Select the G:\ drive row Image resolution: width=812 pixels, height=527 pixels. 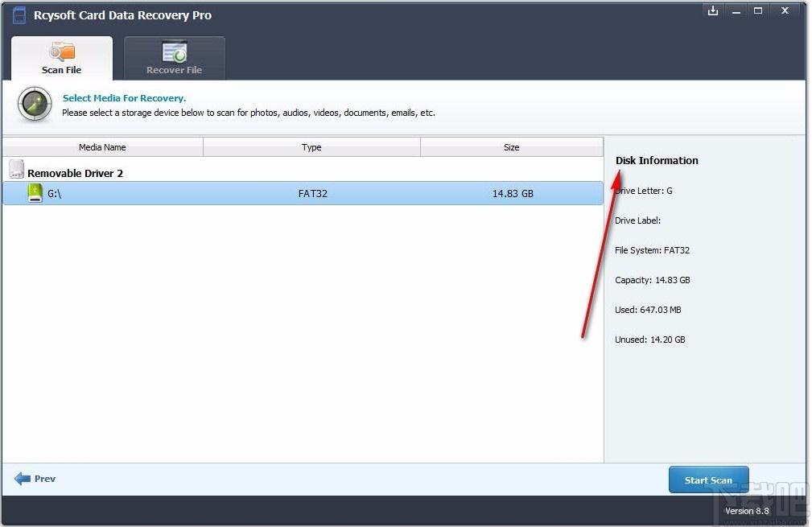click(x=303, y=193)
